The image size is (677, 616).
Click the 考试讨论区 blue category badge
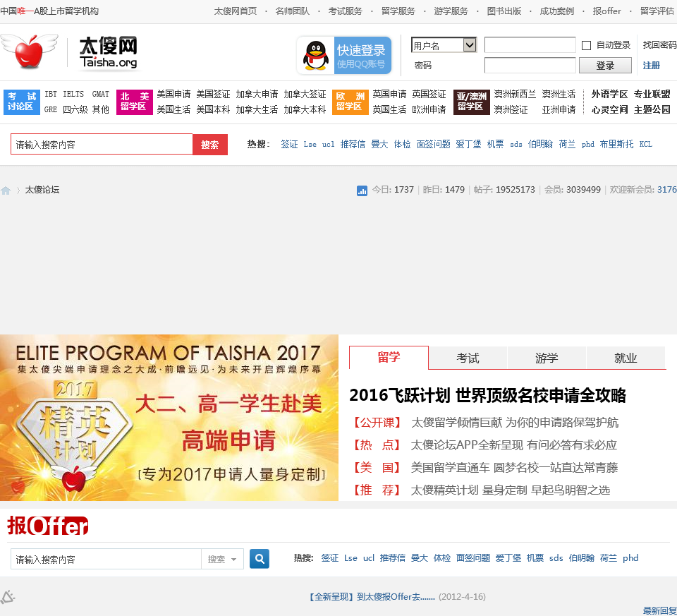(x=22, y=102)
